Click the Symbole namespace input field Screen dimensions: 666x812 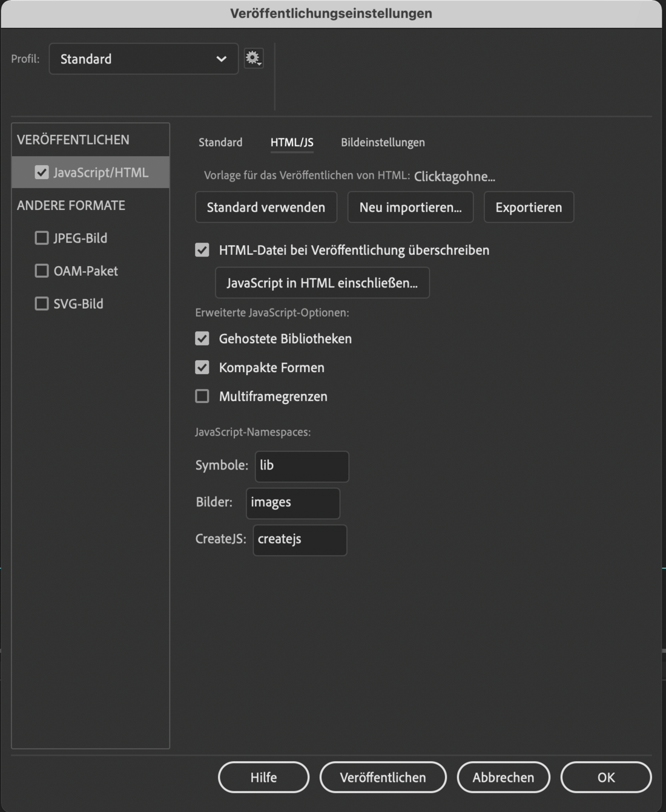[x=302, y=466]
